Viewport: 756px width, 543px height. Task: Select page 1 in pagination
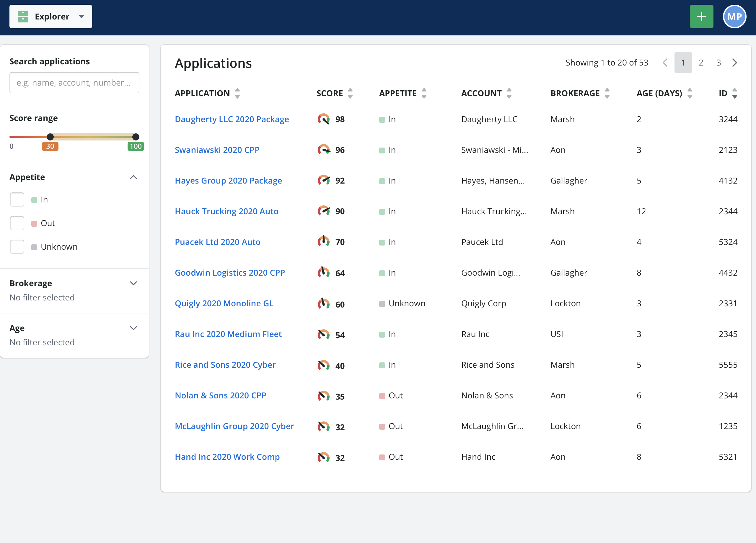[x=683, y=63]
